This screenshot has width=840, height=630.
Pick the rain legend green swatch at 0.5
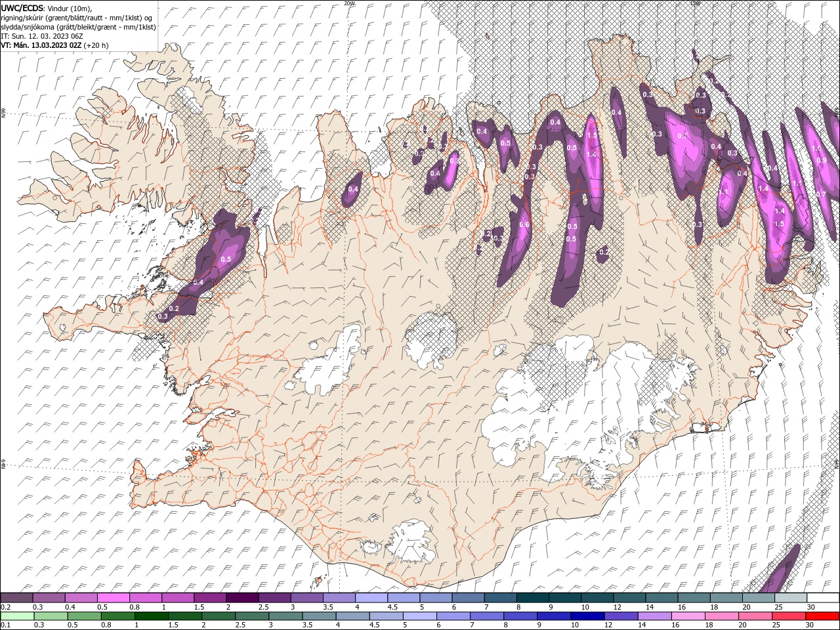coord(85,616)
